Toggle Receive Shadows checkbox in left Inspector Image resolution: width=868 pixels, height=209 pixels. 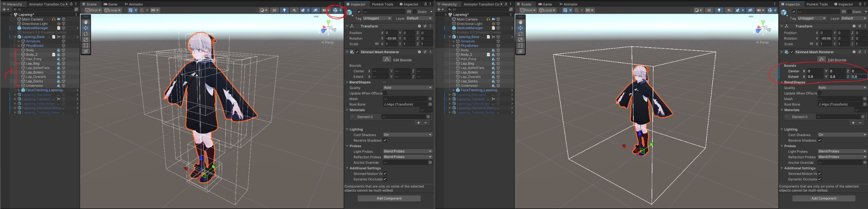385,140
